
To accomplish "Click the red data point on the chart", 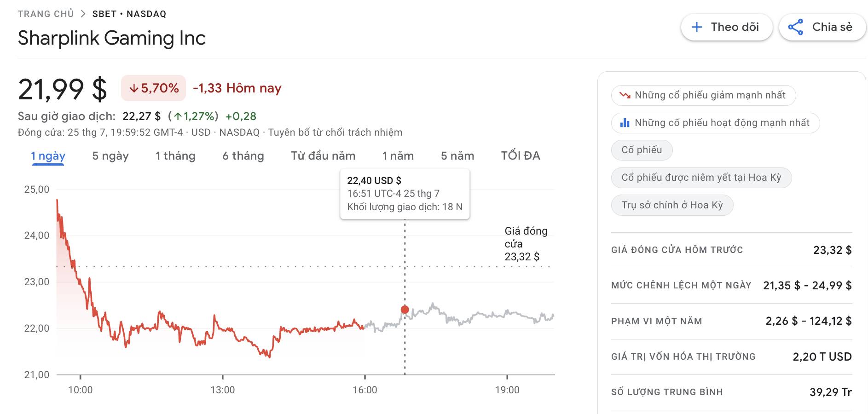I will click(405, 310).
